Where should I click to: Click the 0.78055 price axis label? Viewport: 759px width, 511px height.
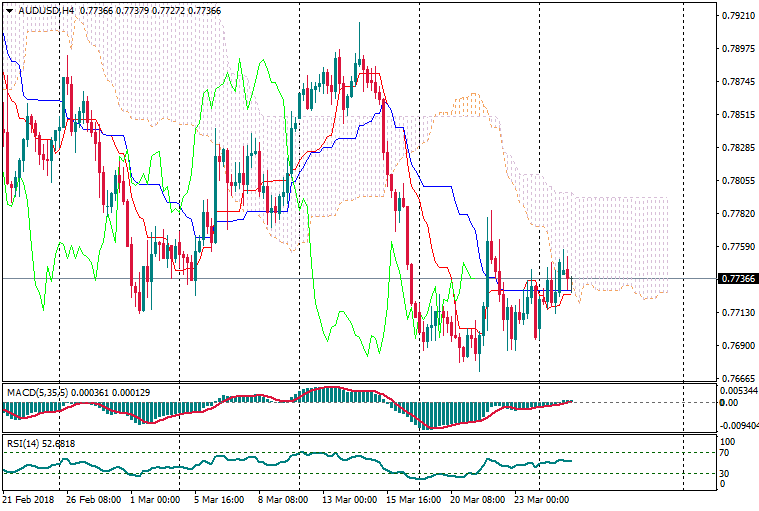coord(736,181)
